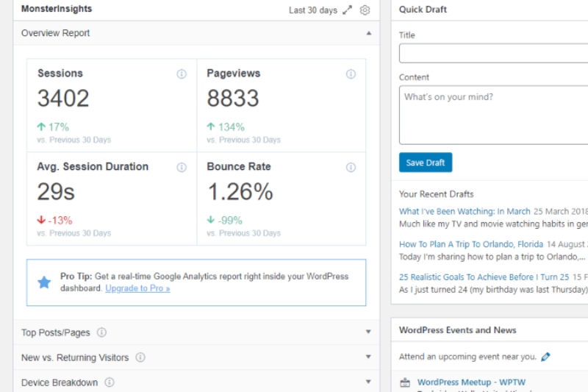588x392 pixels.
Task: Open MonsterInsights full-screen expand icon
Action: coord(347,10)
